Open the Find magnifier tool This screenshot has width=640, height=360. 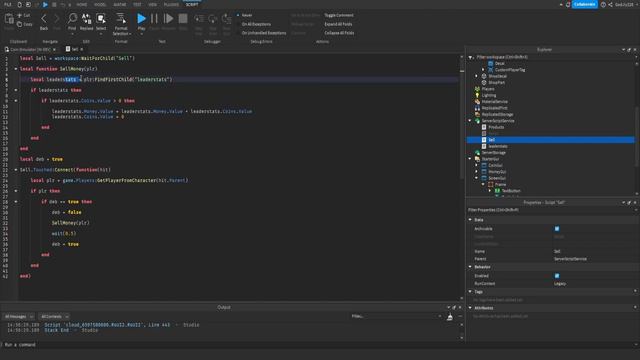(72, 18)
